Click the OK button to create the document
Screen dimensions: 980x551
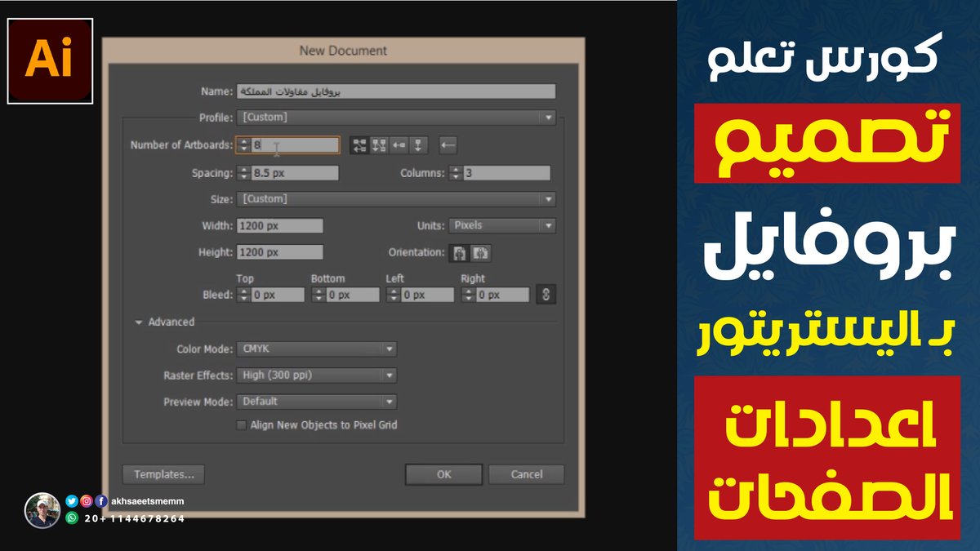point(443,474)
